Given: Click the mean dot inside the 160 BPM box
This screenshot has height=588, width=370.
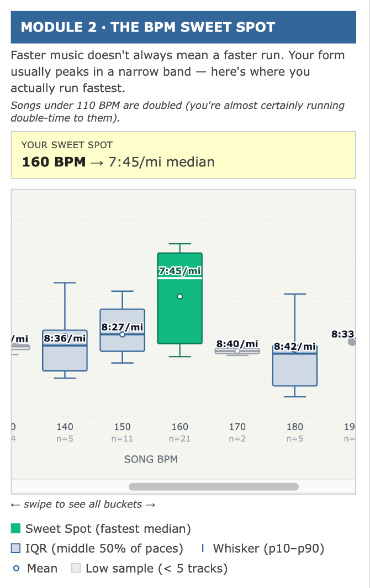Looking at the screenshot, I should click(180, 297).
